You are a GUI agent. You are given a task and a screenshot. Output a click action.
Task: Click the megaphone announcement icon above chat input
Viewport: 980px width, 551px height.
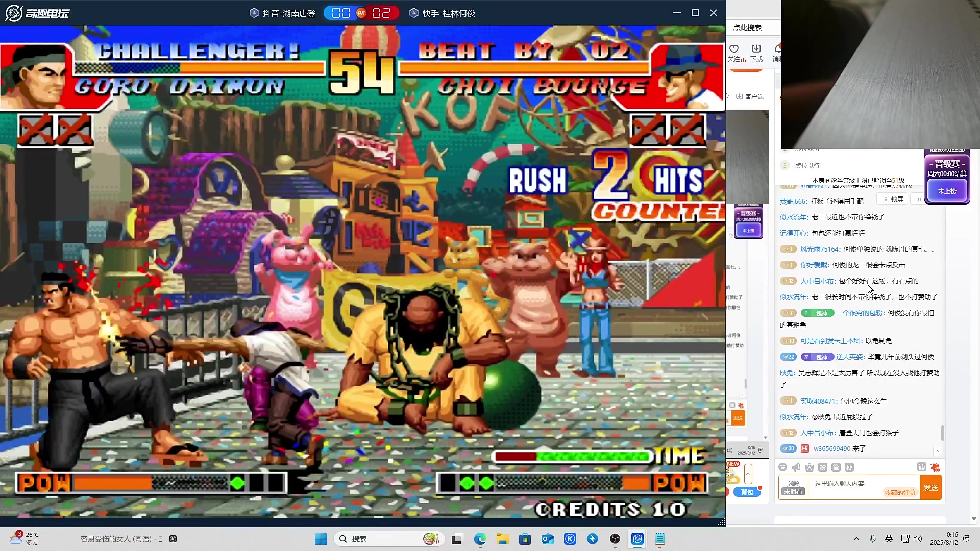(796, 467)
